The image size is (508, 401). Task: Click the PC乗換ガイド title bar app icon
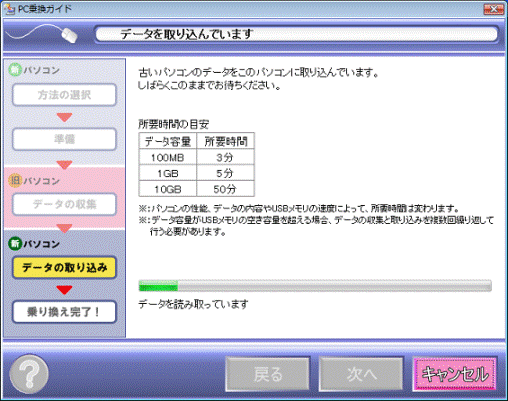[9, 9]
